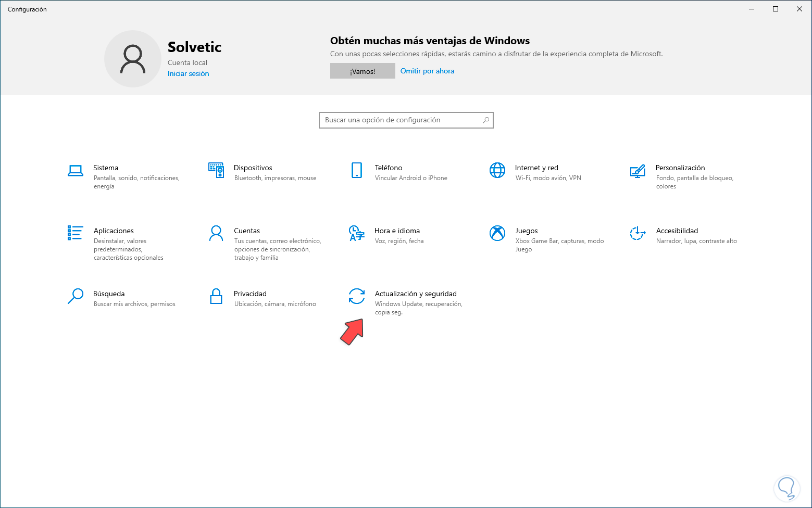Click the Tus cuentas, correo electrónico description
This screenshot has height=508, width=812.
[278, 249]
